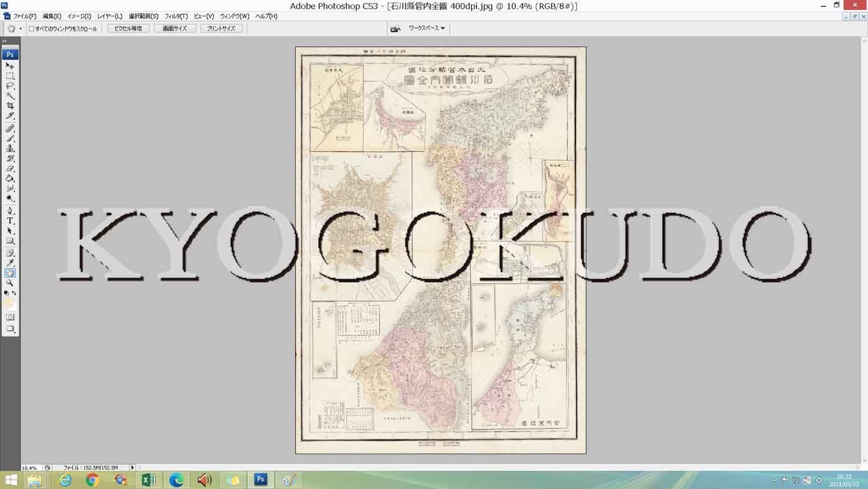Expand the toolbox to double columns
Screen dimensions: 868x489
click(5, 41)
